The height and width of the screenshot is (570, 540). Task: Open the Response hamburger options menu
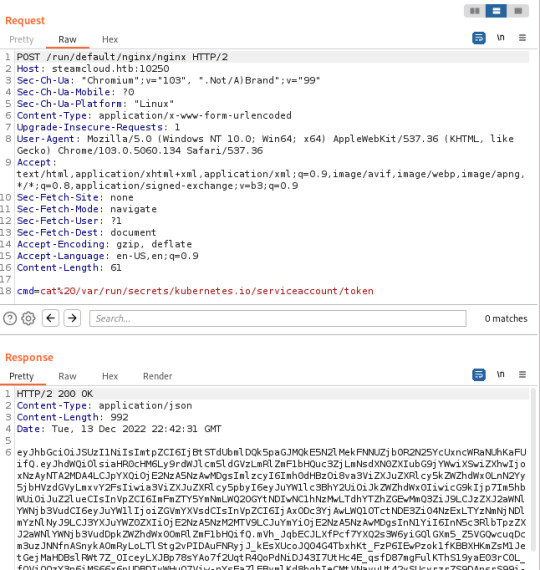coord(522,374)
